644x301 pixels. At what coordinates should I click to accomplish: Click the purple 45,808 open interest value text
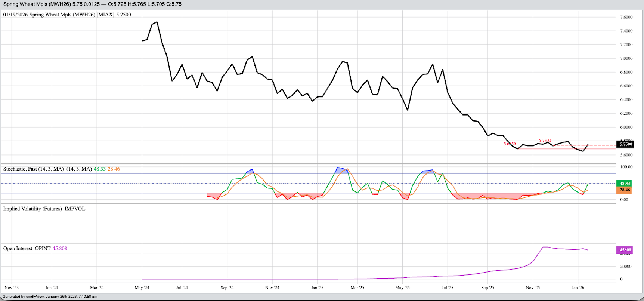60,248
